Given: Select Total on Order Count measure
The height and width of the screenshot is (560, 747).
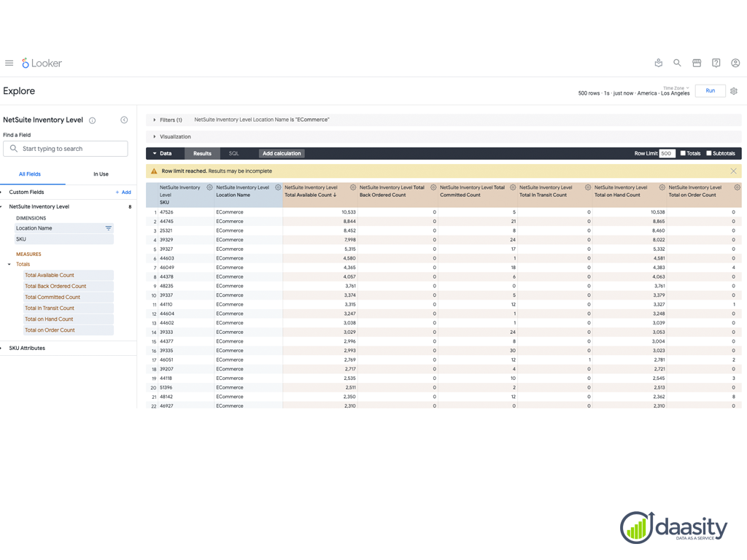Looking at the screenshot, I should 69,330.
